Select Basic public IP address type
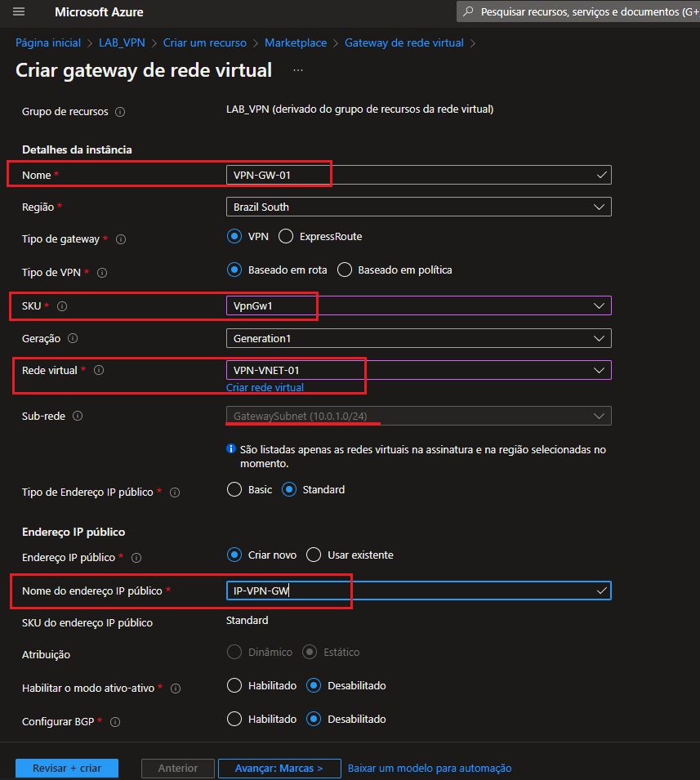Image resolution: width=700 pixels, height=780 pixels. point(234,490)
